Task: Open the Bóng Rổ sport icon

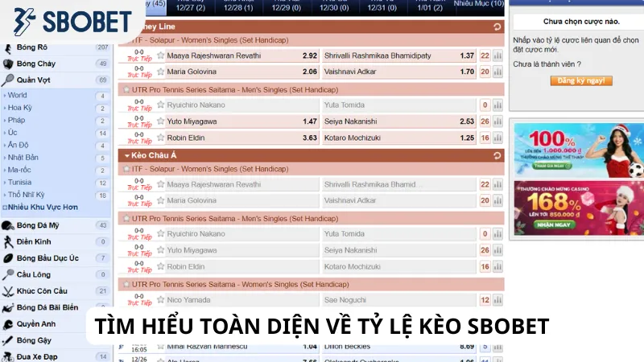Action: pyautogui.click(x=8, y=47)
